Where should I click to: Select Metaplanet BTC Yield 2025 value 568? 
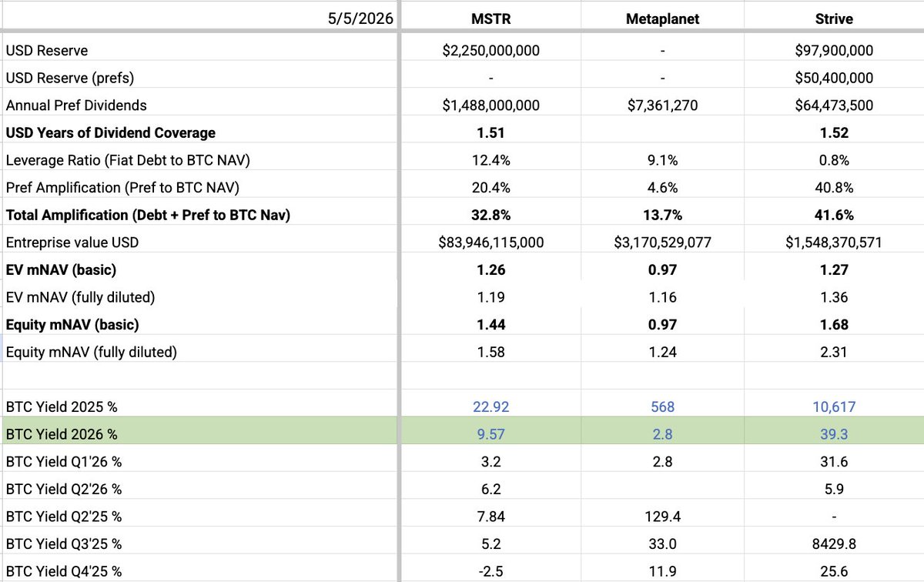(x=662, y=406)
